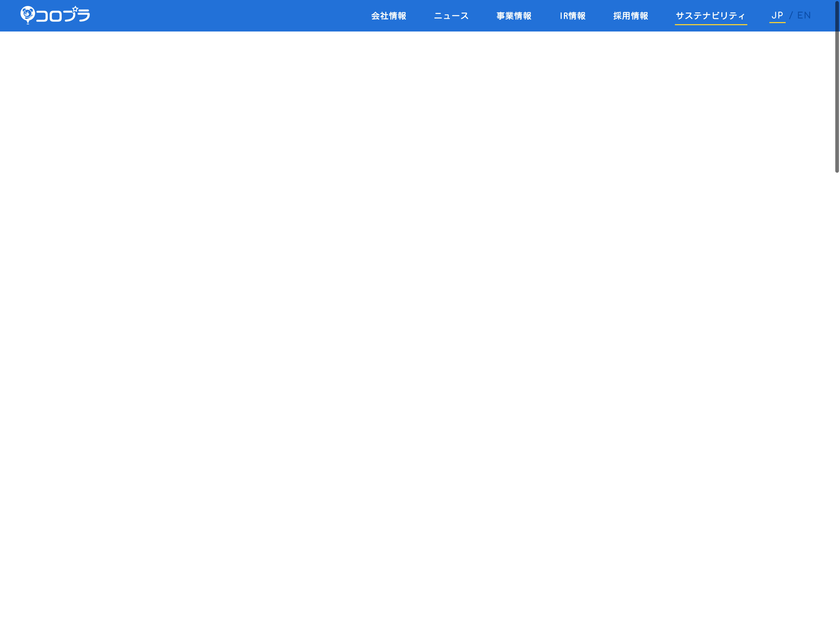Open the 会社情報 menu
The width and height of the screenshot is (840, 630).
[388, 16]
